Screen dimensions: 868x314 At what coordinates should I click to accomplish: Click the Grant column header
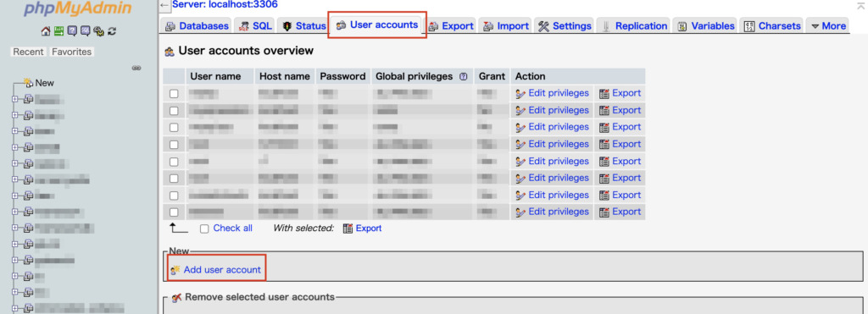pos(492,76)
